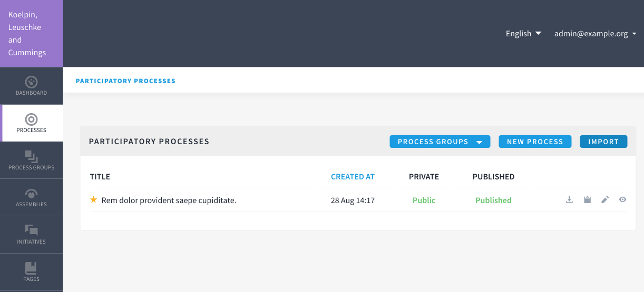Click the Participatory Processes breadcrumb link
Viewport: 644px width, 292px height.
click(x=125, y=81)
